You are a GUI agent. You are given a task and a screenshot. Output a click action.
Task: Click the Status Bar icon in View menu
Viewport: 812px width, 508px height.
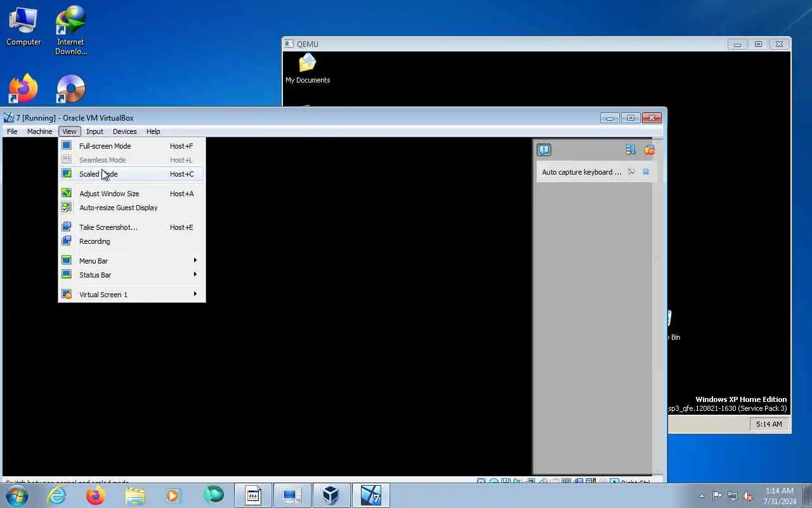pos(66,274)
